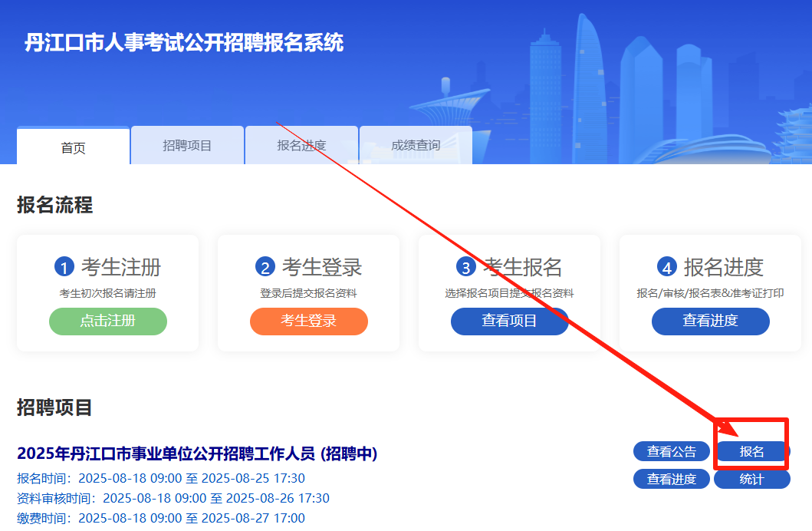Click the step 2 number icon beside 考生登录
812x531 pixels.
coord(265,267)
